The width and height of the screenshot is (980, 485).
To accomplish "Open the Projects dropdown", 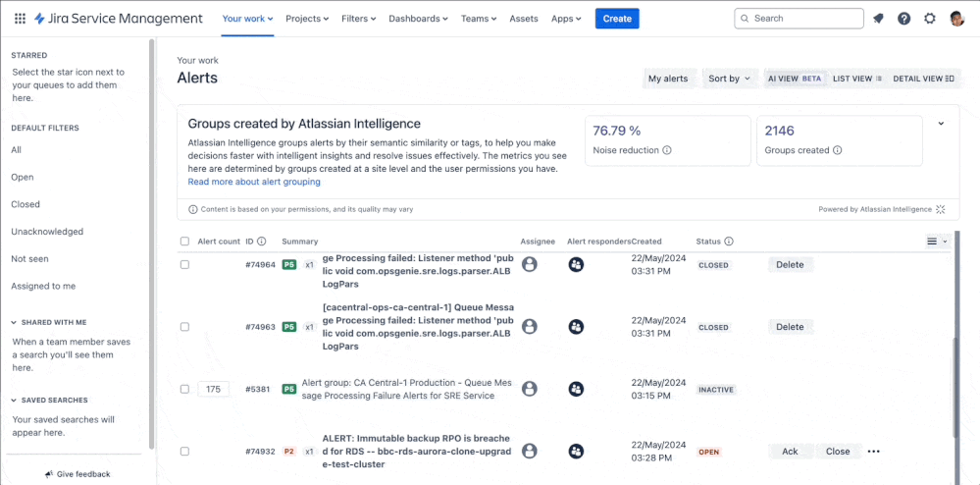I will (307, 19).
